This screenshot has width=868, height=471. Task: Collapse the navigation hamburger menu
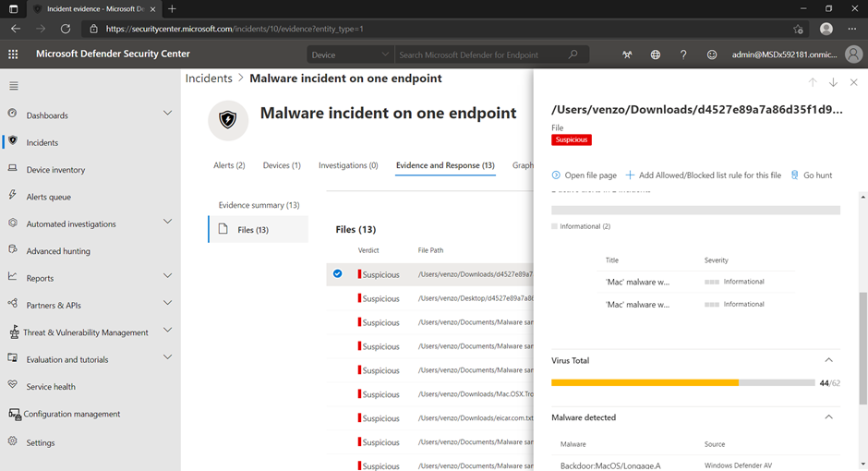pyautogui.click(x=14, y=86)
